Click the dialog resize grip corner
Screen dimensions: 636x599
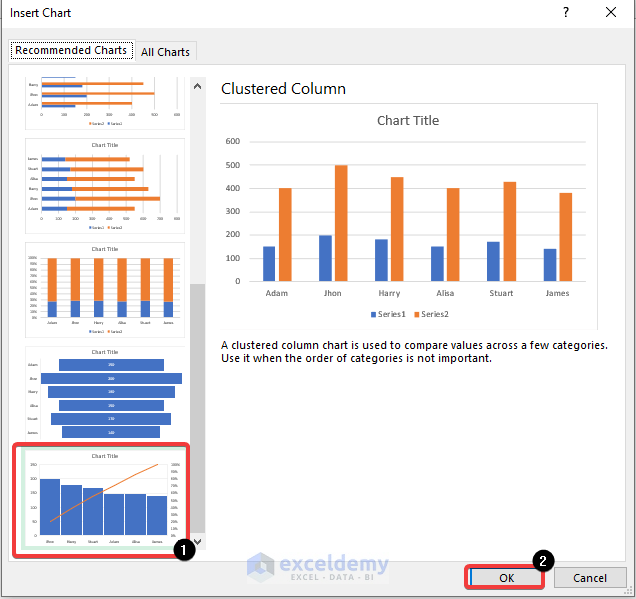(x=628, y=591)
